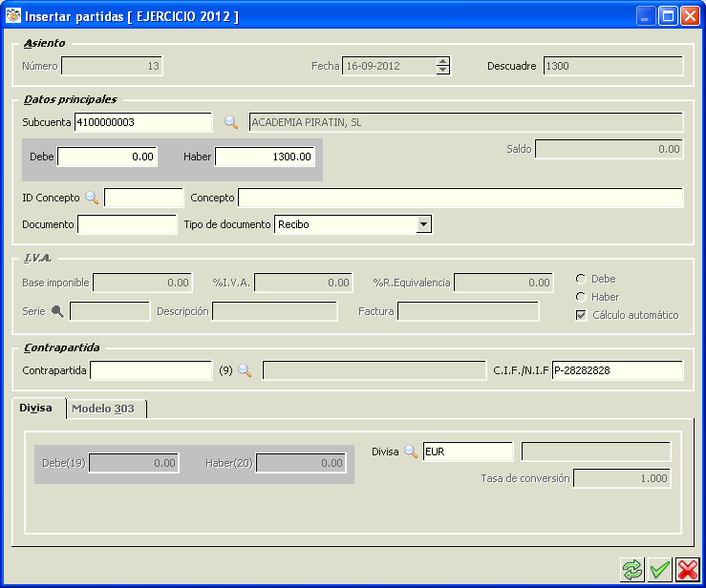The image size is (706, 588).
Task: Click the Tasa de conversión field
Action: (x=622, y=478)
